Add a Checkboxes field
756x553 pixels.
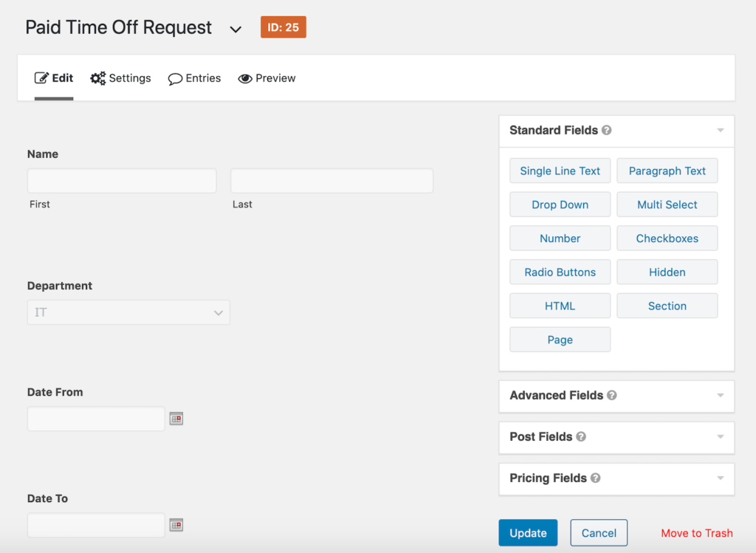pos(667,238)
